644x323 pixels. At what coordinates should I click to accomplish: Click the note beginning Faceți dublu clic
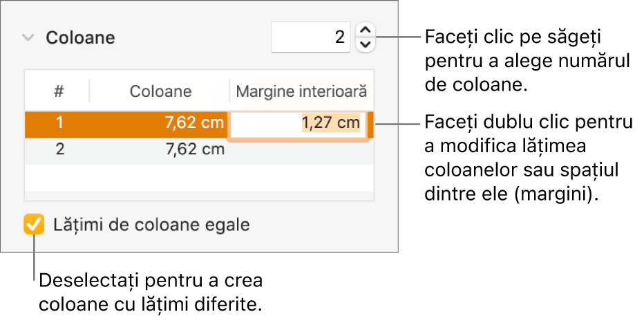529,159
